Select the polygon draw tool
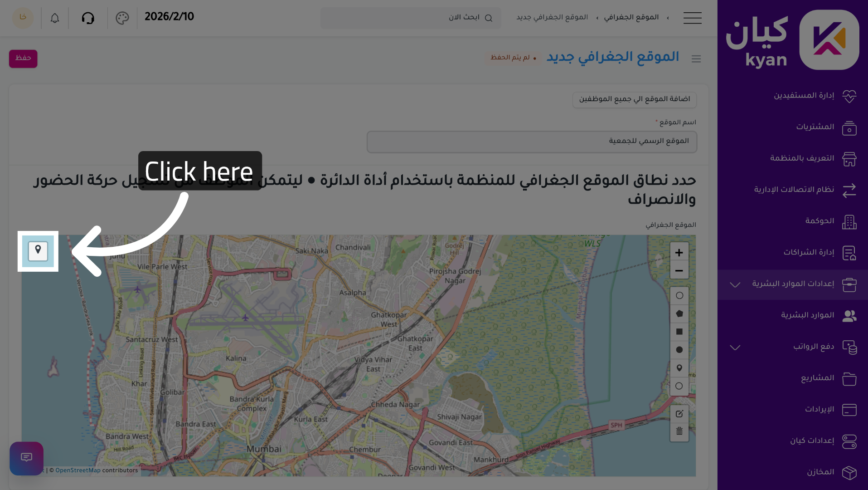 (x=679, y=314)
